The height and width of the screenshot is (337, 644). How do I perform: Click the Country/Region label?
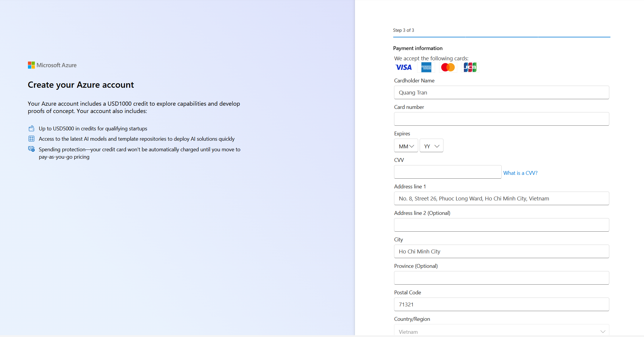click(412, 319)
